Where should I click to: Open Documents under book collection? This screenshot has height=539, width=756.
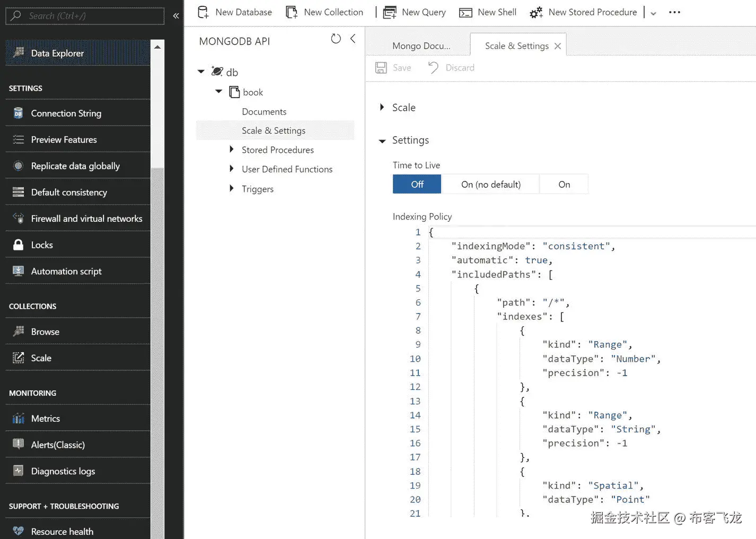click(264, 111)
